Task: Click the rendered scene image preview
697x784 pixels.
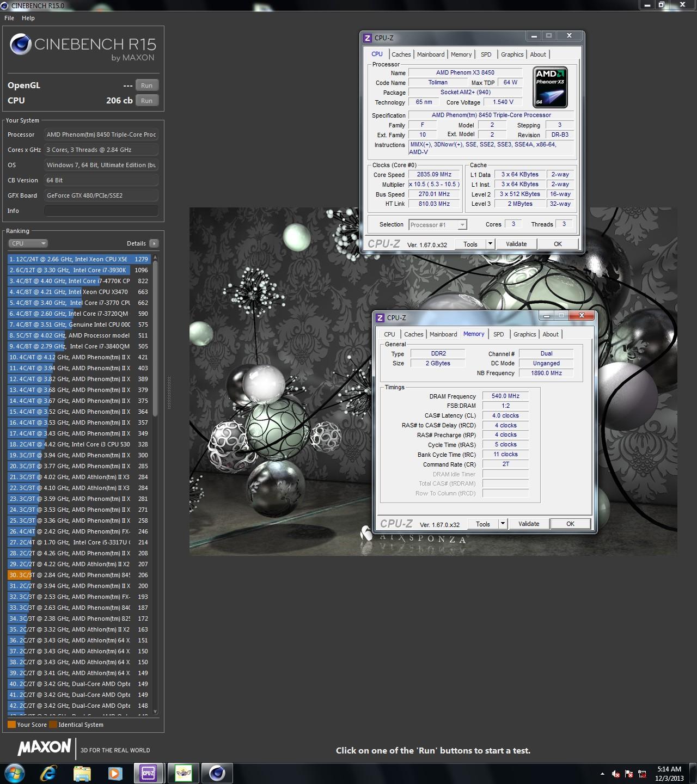Action: pyautogui.click(x=433, y=381)
